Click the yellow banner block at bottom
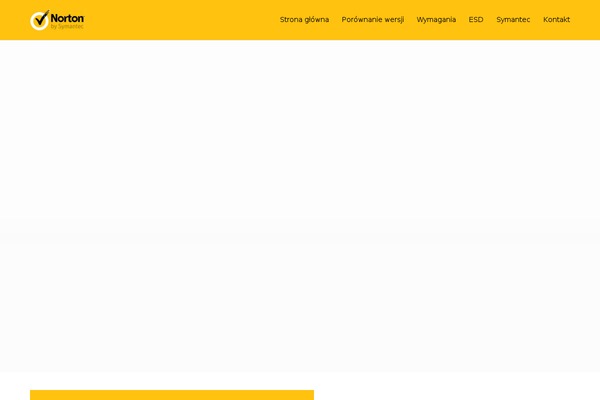The width and height of the screenshot is (600, 400). [x=171, y=394]
